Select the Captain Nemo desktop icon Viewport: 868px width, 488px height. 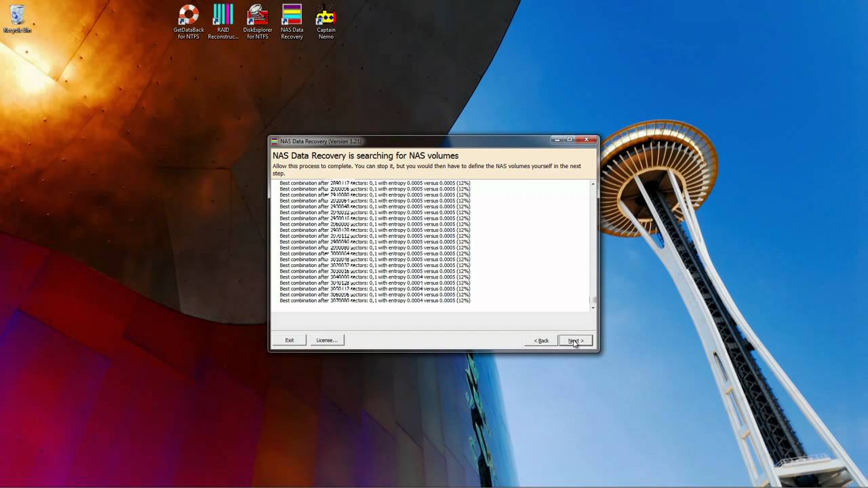coord(326,22)
